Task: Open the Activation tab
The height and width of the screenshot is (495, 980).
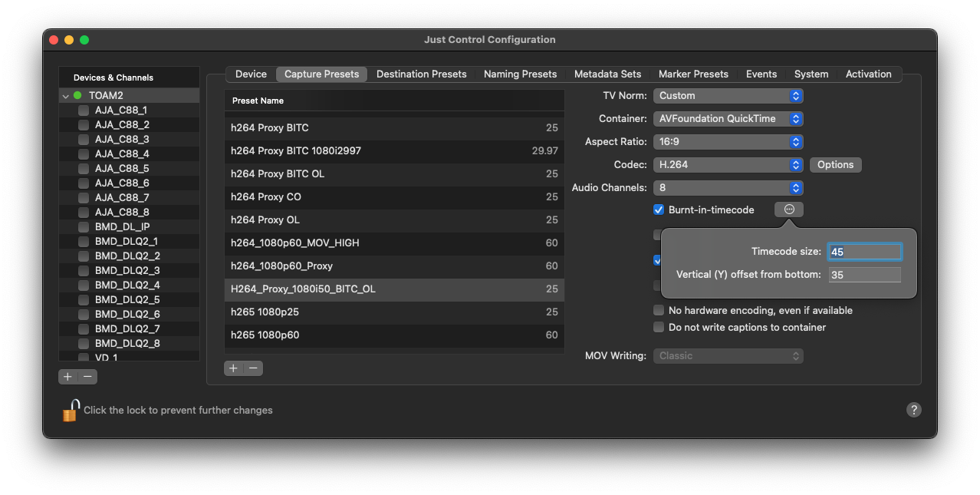Action: [869, 74]
